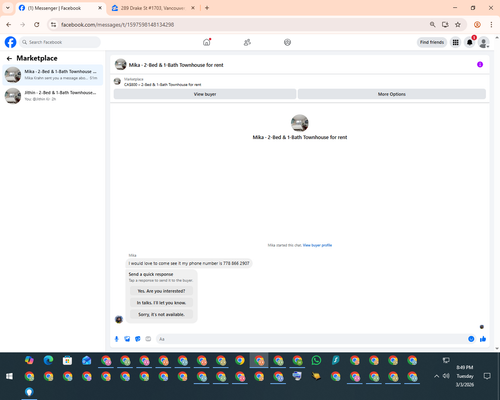Click the browser forward arrow
Viewport: 500px width, 400px height.
point(23,25)
